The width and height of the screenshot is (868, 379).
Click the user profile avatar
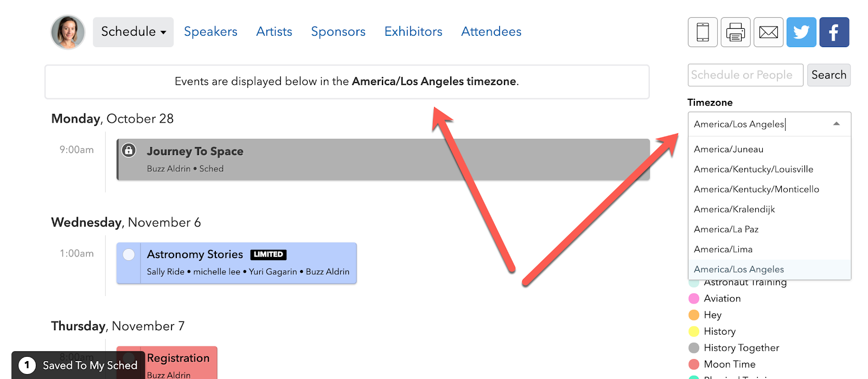pos(68,32)
